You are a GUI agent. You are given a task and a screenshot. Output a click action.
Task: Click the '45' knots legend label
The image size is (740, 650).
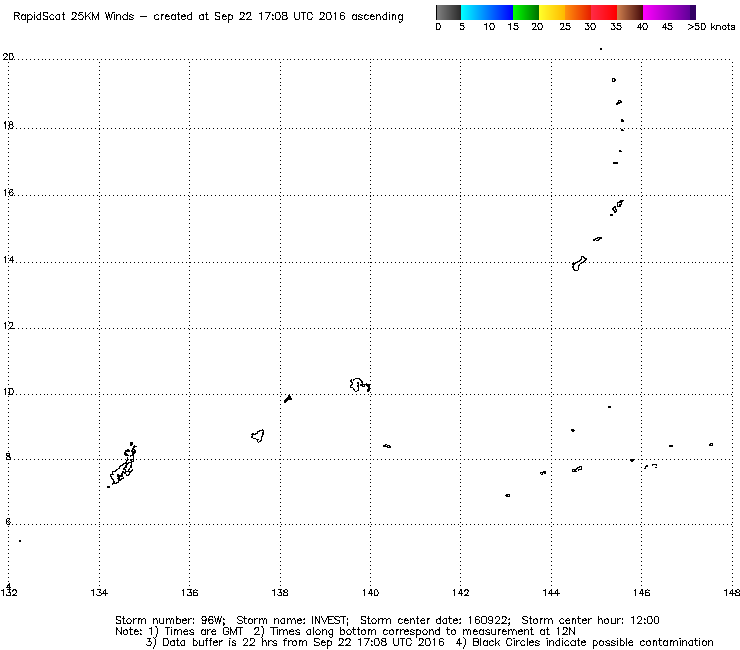click(x=667, y=27)
